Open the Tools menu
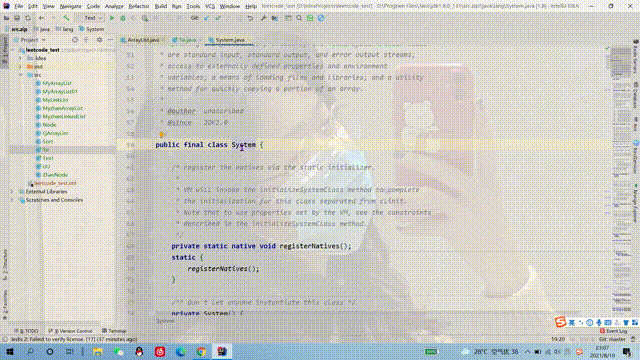The width and height of the screenshot is (640, 360). click(x=193, y=6)
